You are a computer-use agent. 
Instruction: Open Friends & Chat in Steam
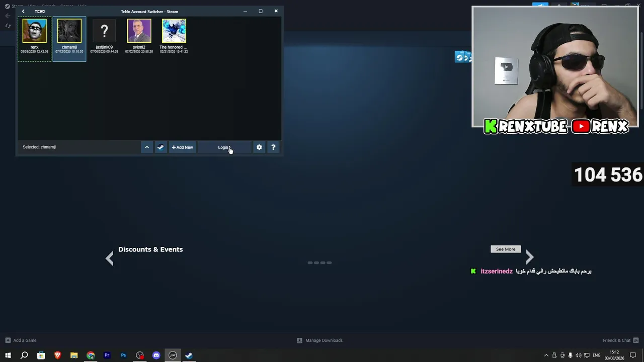point(620,340)
